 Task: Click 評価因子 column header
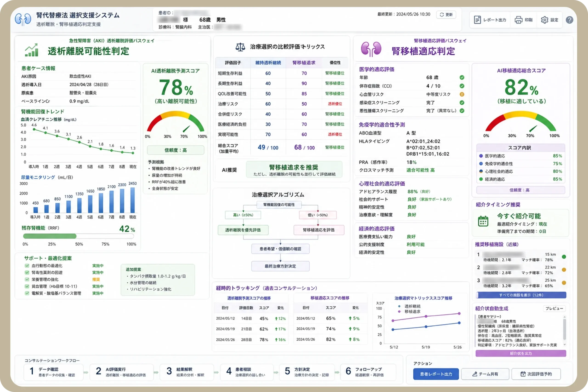233,63
